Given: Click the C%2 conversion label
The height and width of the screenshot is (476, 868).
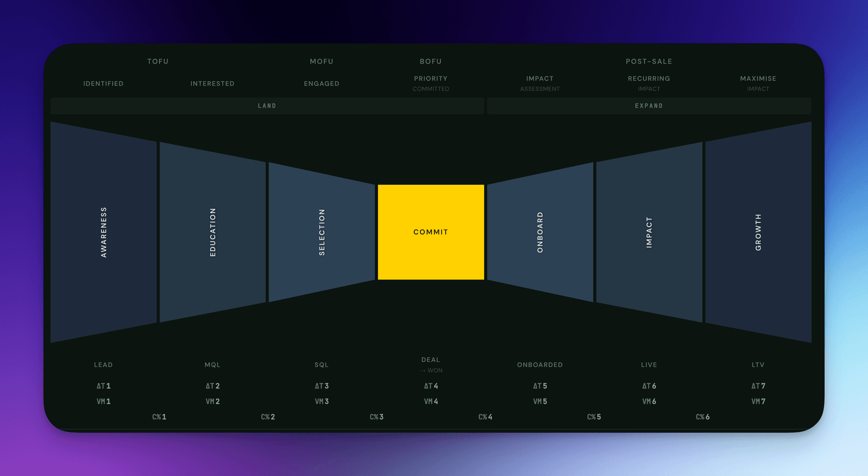Looking at the screenshot, I should [268, 417].
